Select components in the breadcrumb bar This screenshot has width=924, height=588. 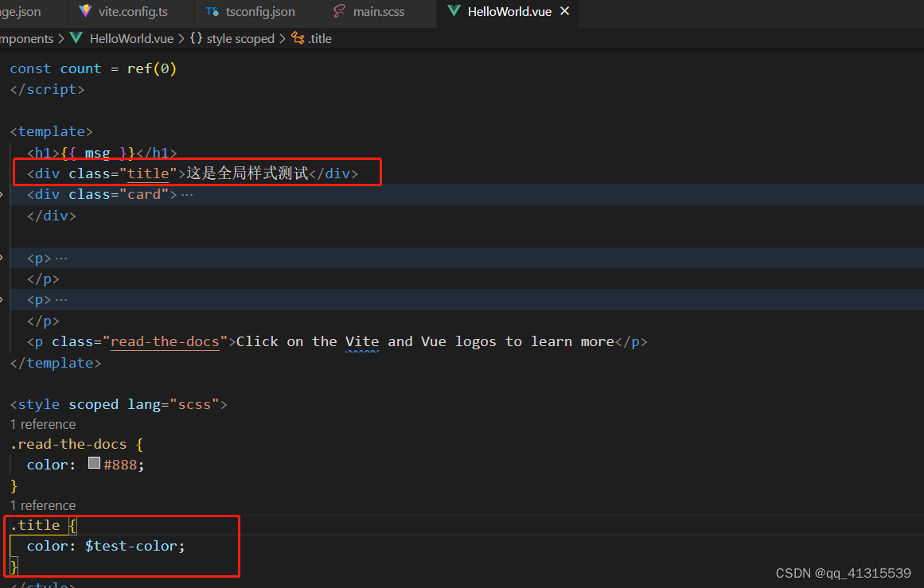pyautogui.click(x=26, y=38)
